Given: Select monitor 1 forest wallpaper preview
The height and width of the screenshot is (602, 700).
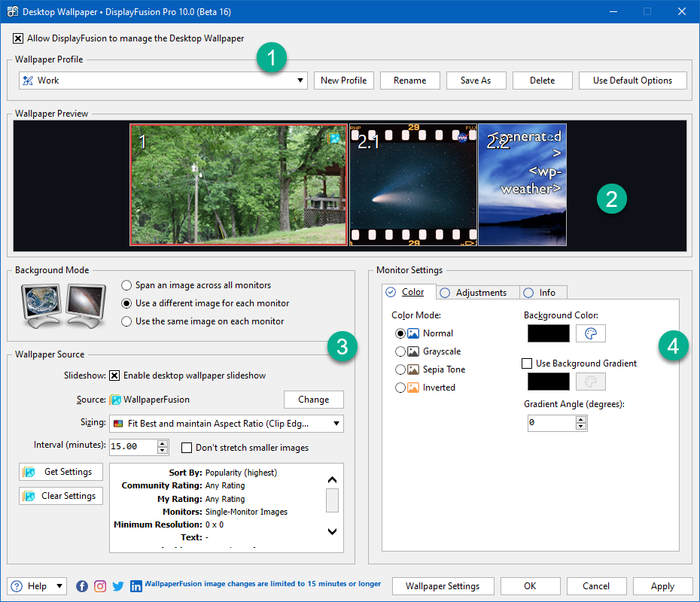Looking at the screenshot, I should (239, 185).
